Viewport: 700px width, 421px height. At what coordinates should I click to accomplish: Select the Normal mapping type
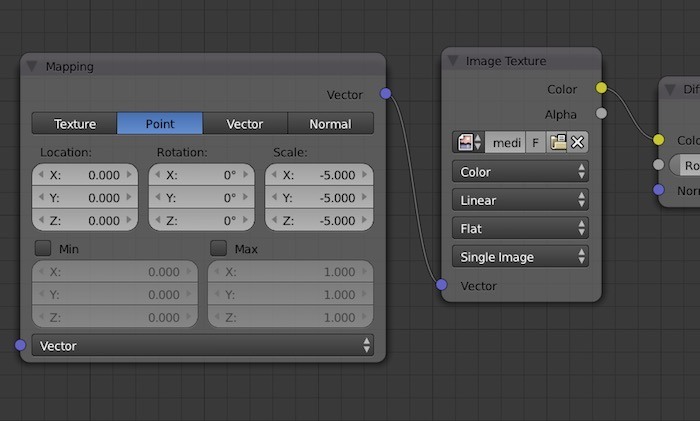point(330,124)
